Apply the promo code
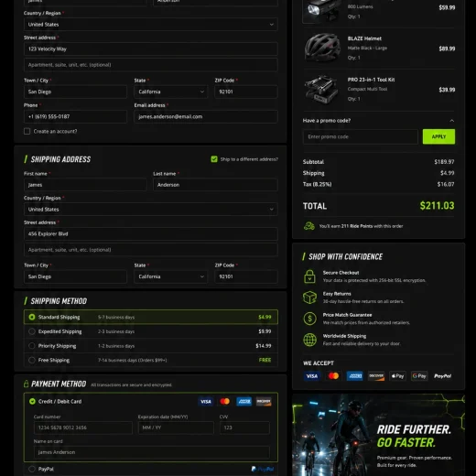 coord(438,136)
